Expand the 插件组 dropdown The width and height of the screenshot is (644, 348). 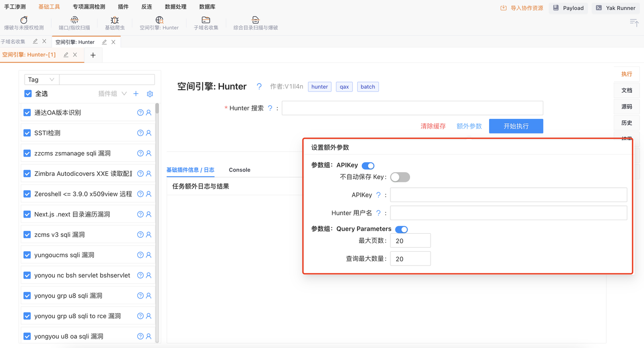112,94
